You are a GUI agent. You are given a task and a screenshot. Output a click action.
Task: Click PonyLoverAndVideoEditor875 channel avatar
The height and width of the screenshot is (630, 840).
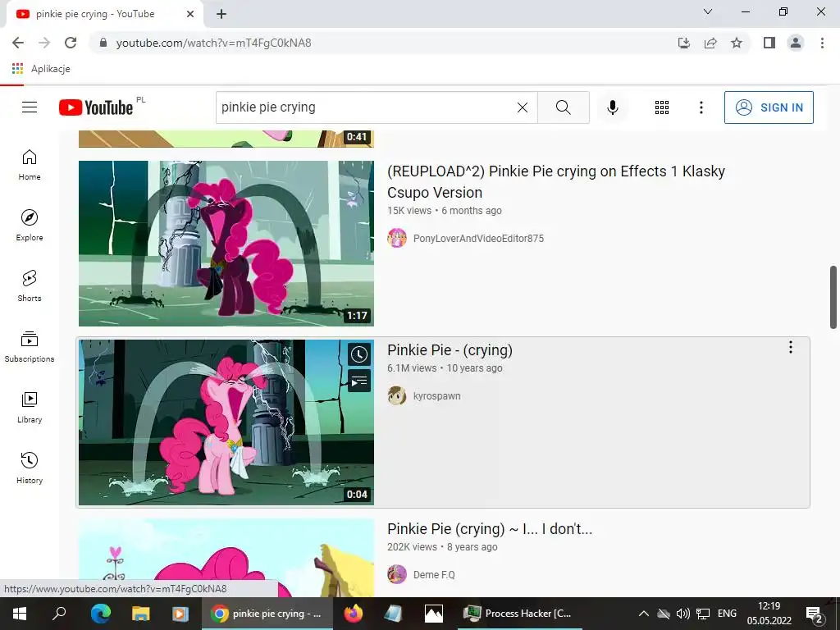coord(397,238)
